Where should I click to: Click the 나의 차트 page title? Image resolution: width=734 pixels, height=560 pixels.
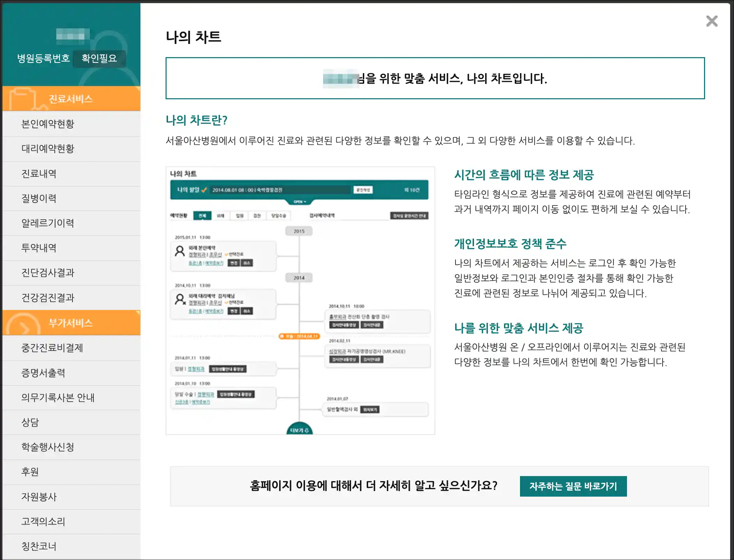(x=193, y=37)
